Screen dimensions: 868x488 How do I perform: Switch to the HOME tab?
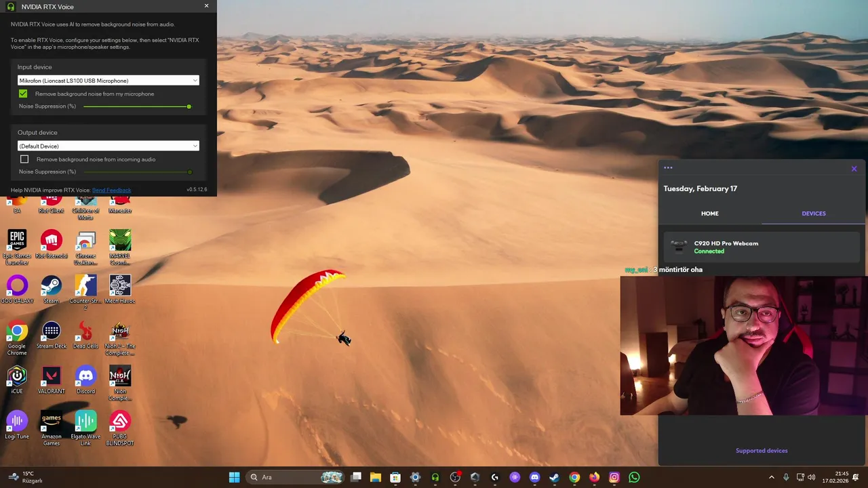[710, 213]
